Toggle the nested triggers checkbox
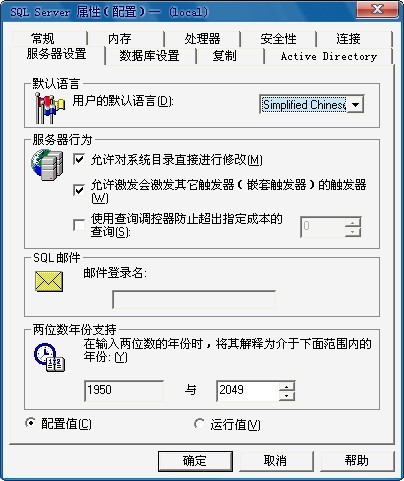The height and width of the screenshot is (481, 404). click(x=79, y=190)
